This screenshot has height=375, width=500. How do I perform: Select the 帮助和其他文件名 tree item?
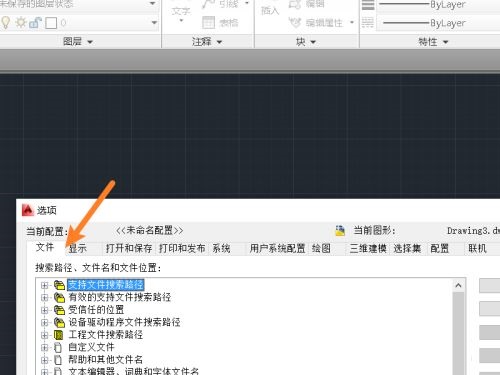tap(106, 359)
